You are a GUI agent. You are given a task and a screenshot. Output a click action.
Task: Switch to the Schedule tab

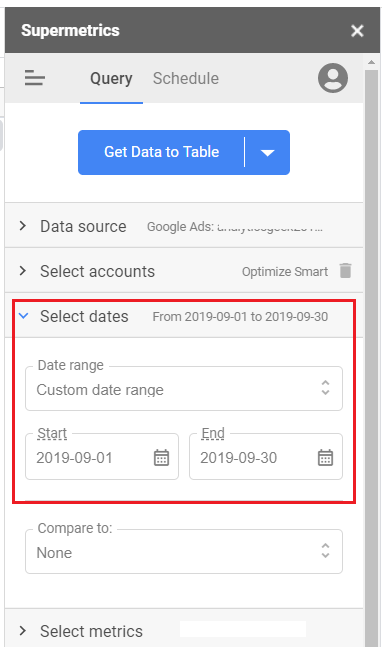186,78
